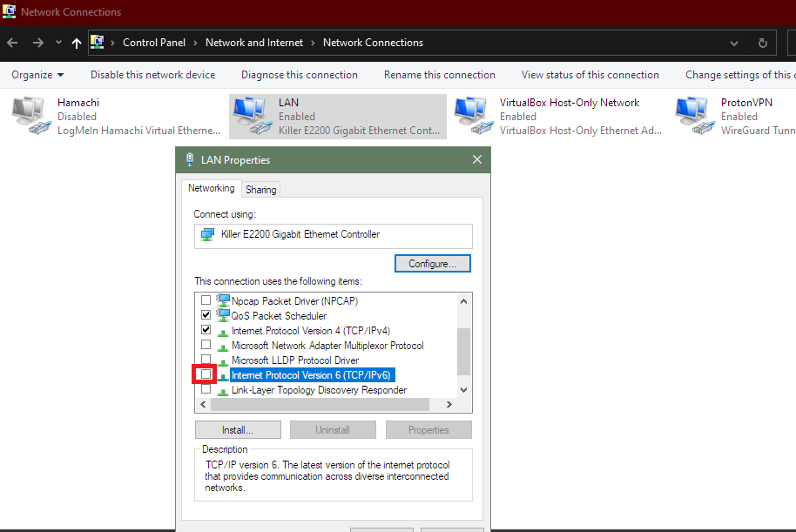This screenshot has height=532, width=796.
Task: Click the Microsoft Network Adapter Multiplexor Protocol icon
Action: click(x=222, y=347)
